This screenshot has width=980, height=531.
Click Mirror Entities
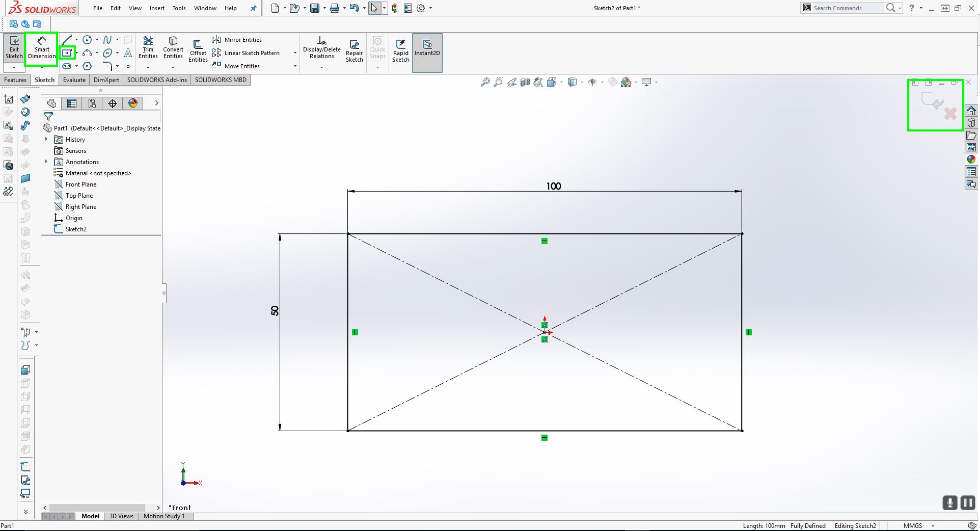point(237,40)
